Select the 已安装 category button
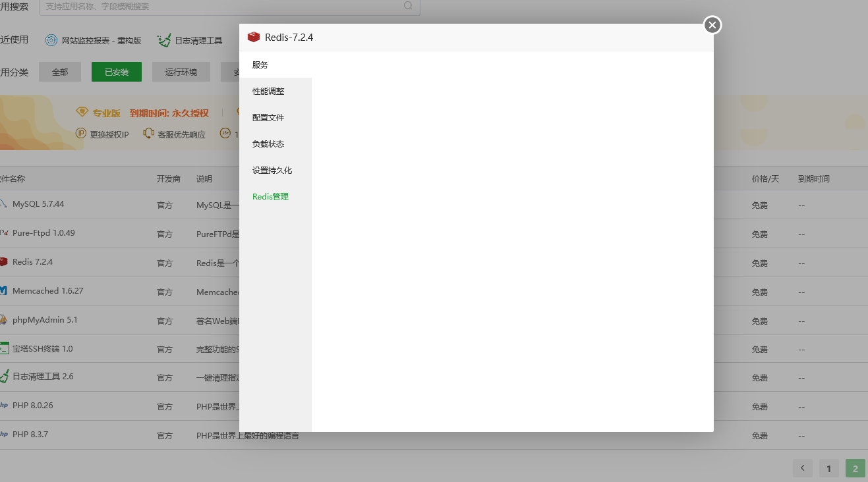The image size is (868, 482). (x=117, y=72)
